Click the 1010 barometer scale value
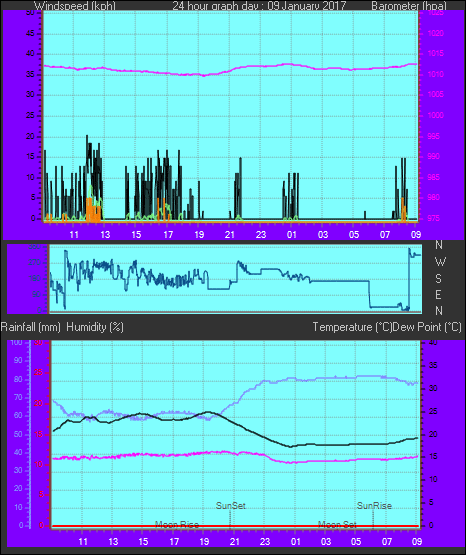The height and width of the screenshot is (555, 466). (x=436, y=74)
